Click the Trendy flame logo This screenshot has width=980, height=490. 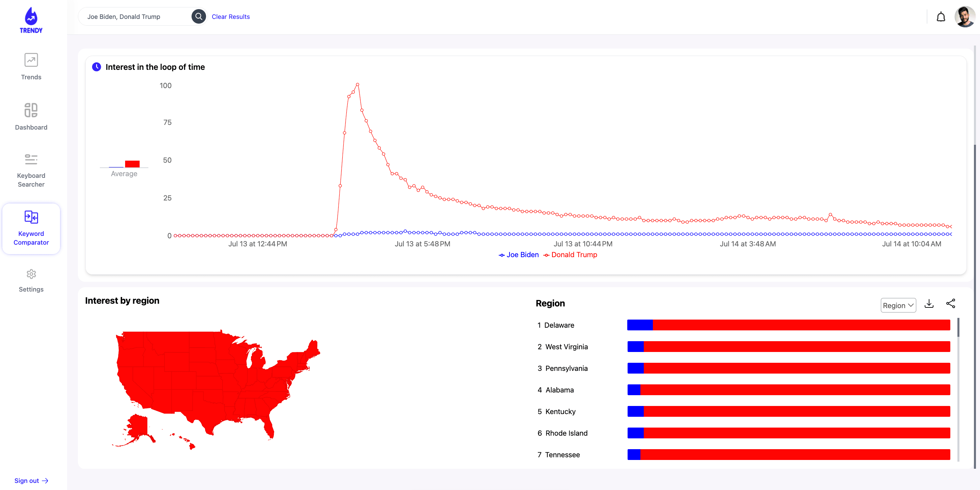[x=31, y=20]
